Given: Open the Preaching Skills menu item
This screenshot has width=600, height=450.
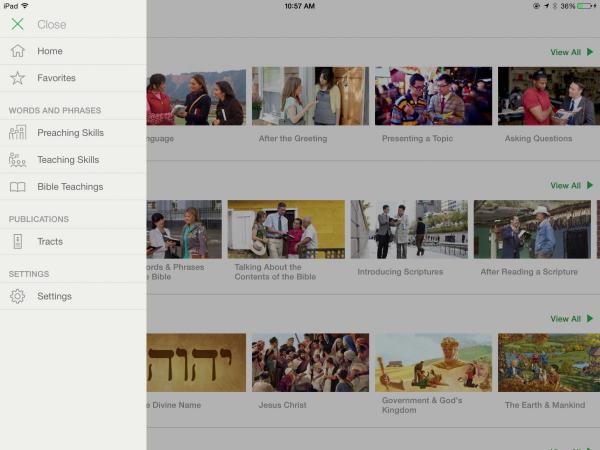Looking at the screenshot, I should click(70, 133).
